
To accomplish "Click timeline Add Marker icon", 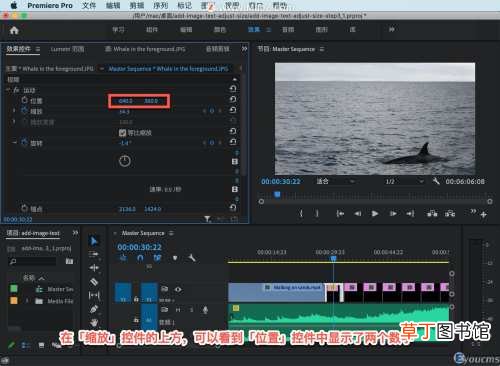I will point(175,258).
